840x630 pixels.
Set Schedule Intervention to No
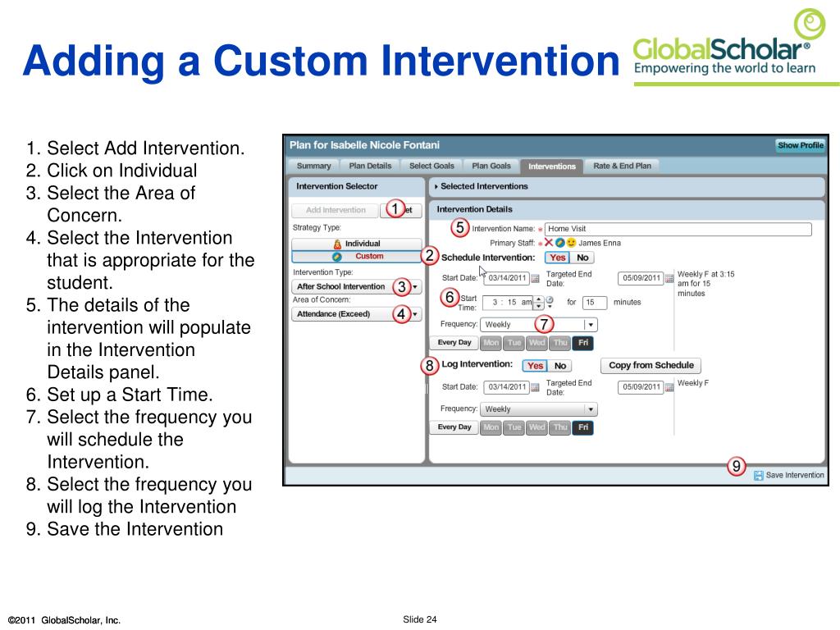[582, 258]
